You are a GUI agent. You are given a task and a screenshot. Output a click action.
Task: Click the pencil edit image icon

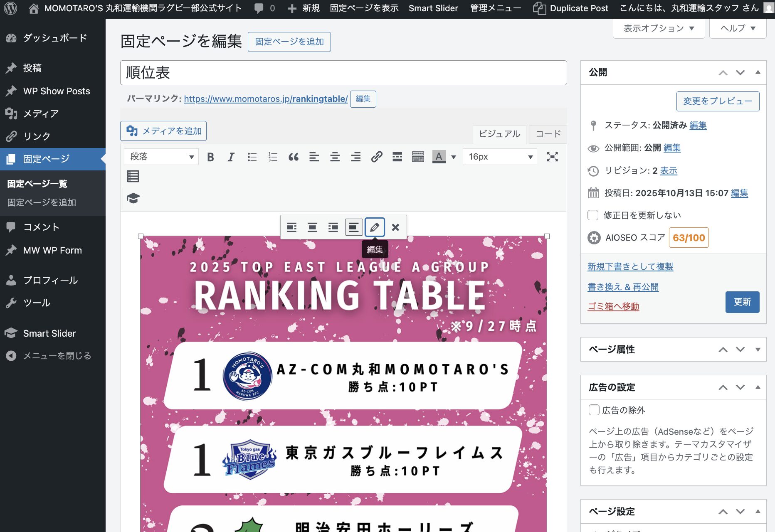click(x=374, y=227)
